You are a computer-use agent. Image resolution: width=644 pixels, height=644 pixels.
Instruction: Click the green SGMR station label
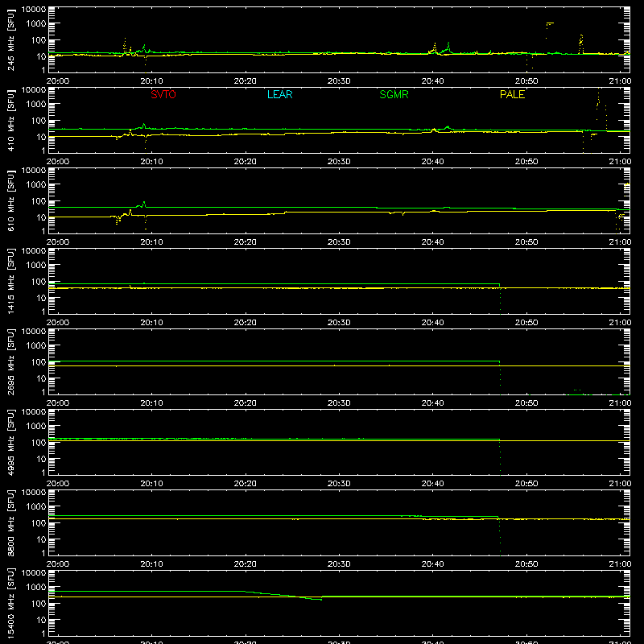[x=394, y=94]
